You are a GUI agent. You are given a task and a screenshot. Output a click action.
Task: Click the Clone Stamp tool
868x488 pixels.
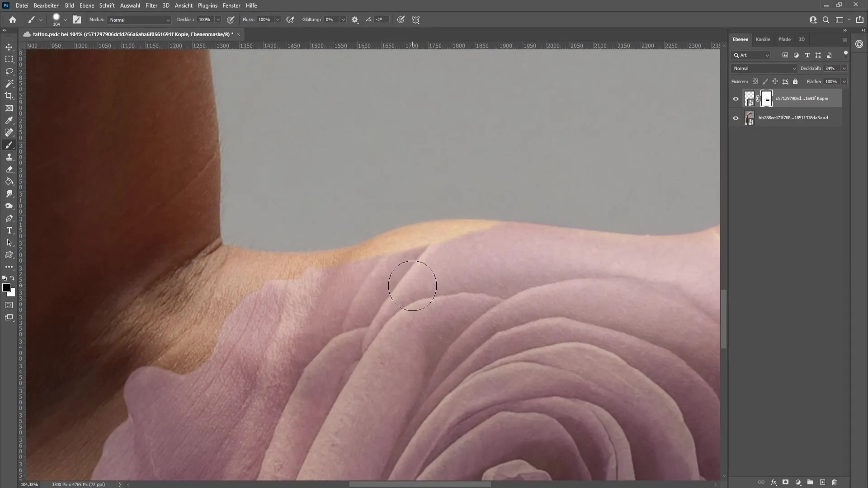(9, 157)
